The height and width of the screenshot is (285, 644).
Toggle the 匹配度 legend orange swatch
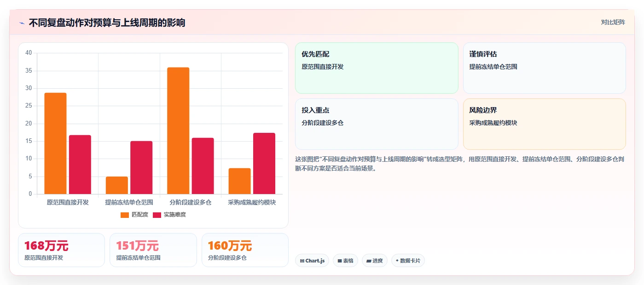pos(125,215)
